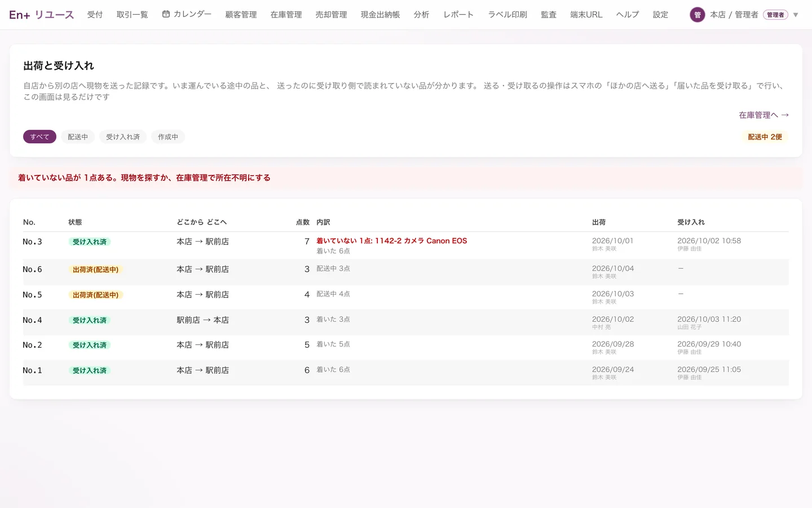Click the 内訳 column header
This screenshot has width=812, height=508.
(323, 222)
